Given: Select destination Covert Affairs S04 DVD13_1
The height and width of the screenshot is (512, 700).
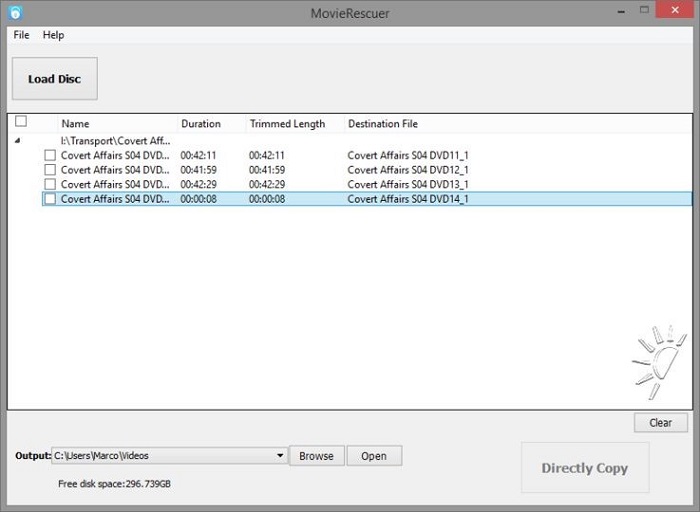Looking at the screenshot, I should [408, 184].
